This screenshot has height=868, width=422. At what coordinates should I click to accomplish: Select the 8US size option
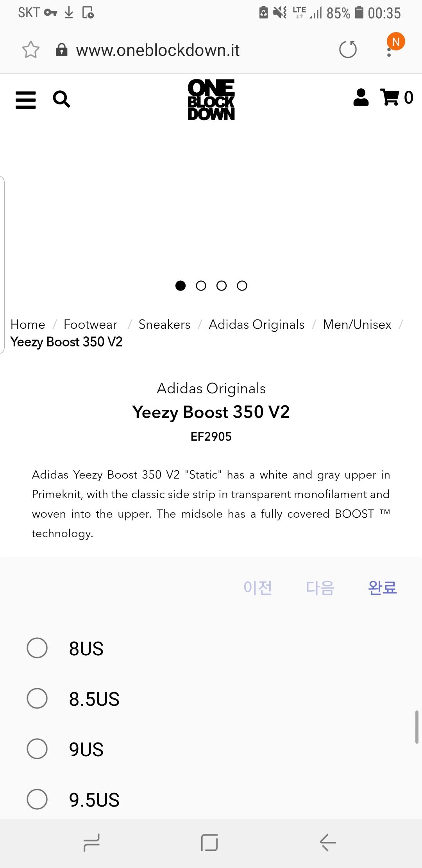point(38,648)
